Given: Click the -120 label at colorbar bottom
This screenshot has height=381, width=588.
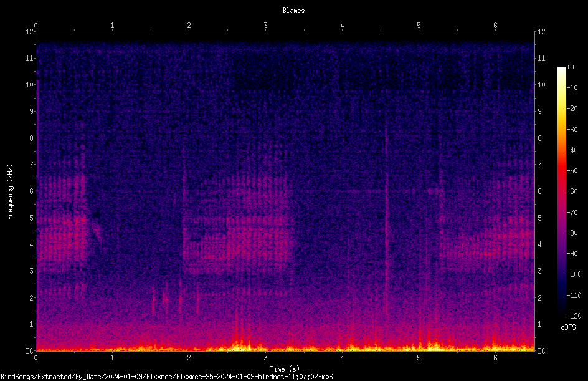Looking at the screenshot, I should point(574,316).
